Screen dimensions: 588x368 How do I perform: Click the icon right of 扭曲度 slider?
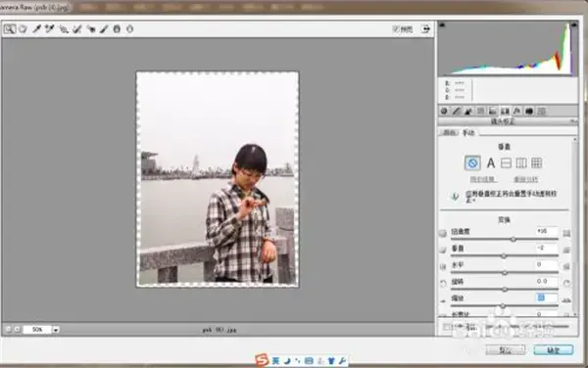(566, 233)
